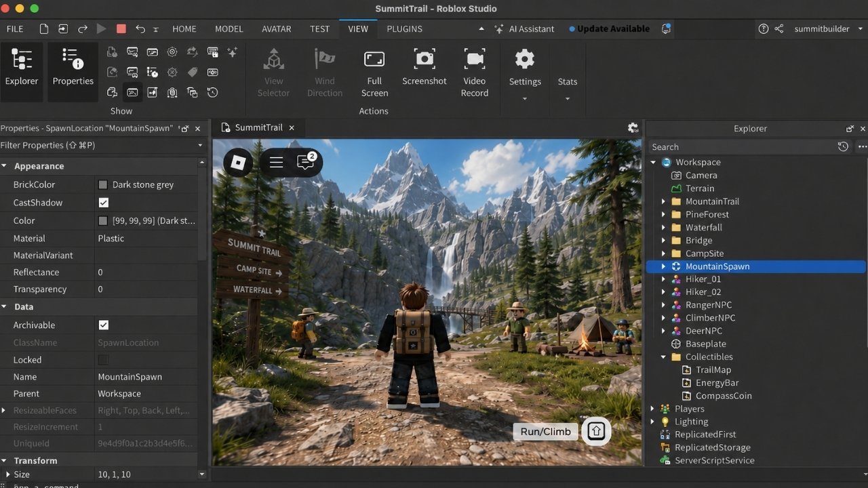Image resolution: width=868 pixels, height=488 pixels.
Task: Click the View Selector cube icon
Action: coord(273,60)
